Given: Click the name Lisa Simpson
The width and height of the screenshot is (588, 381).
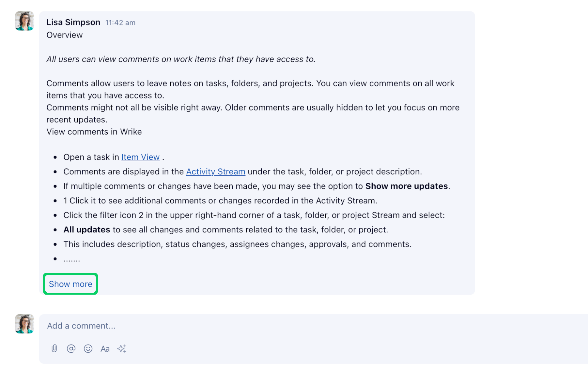Looking at the screenshot, I should [73, 22].
